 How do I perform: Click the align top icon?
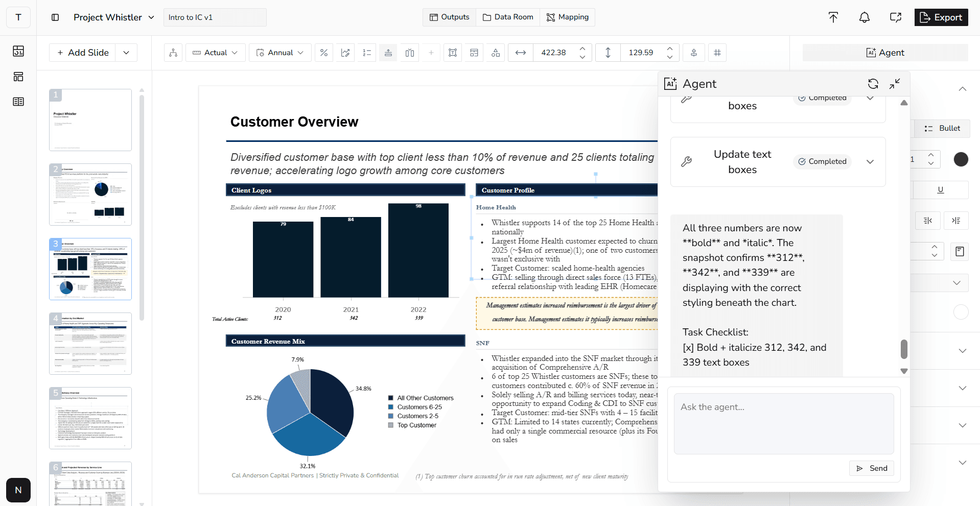(x=388, y=53)
